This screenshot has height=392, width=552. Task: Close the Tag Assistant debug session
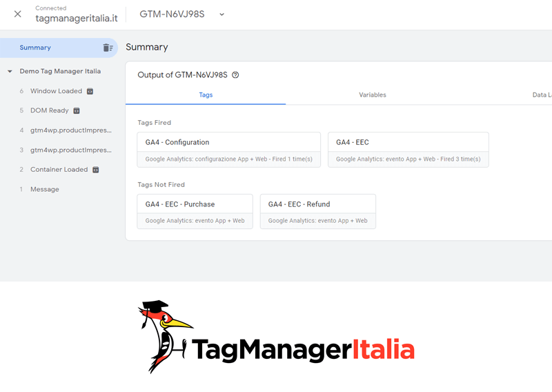click(x=18, y=14)
